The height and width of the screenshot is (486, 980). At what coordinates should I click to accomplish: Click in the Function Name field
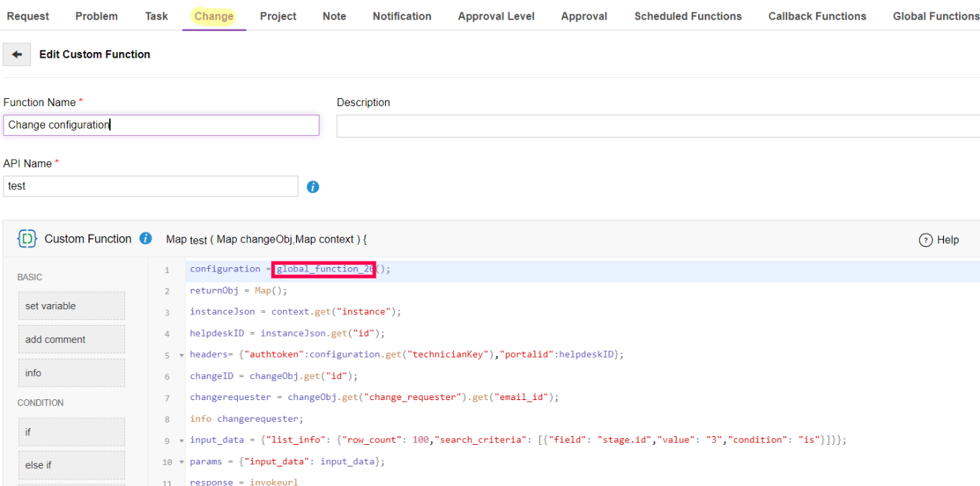pos(160,125)
